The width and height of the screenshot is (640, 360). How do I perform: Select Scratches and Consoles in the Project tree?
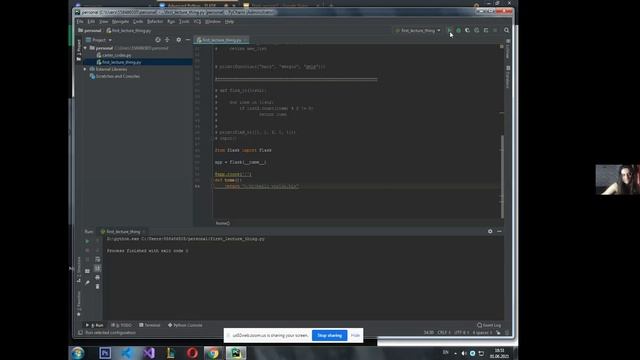coord(114,76)
